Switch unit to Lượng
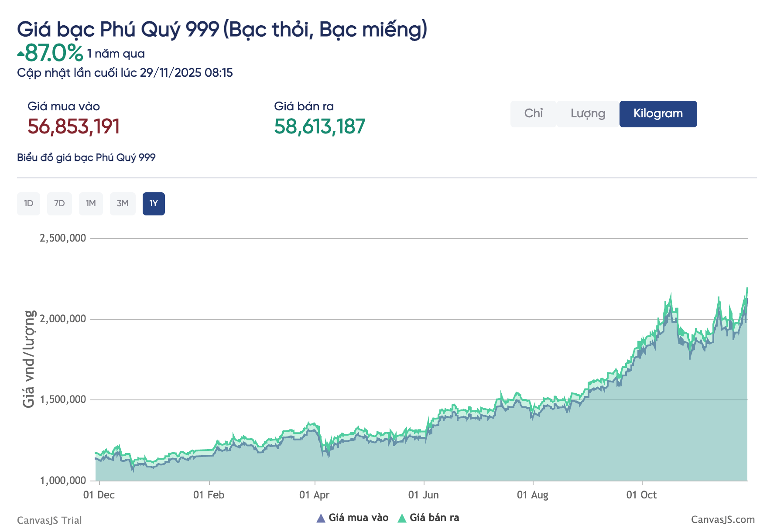This screenshot has width=760, height=532. [588, 114]
